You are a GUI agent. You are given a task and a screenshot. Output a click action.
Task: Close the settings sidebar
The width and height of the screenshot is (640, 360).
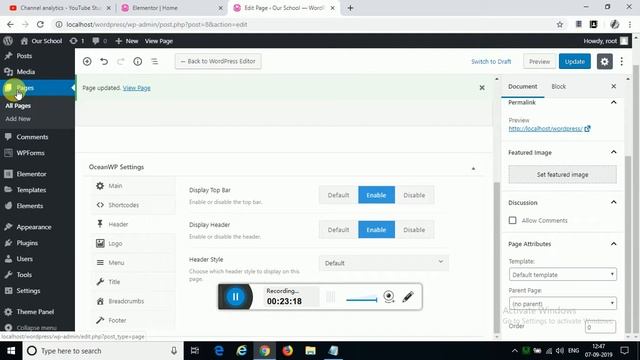(613, 87)
